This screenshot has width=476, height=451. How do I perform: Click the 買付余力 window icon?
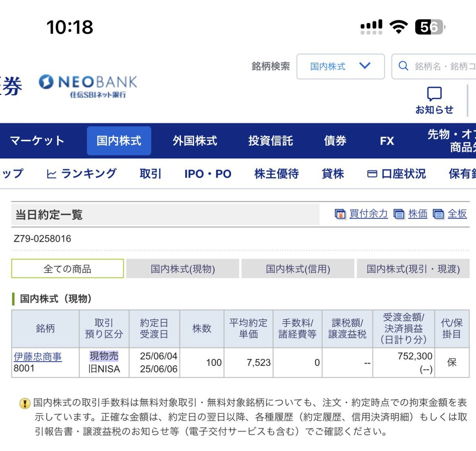click(x=340, y=214)
